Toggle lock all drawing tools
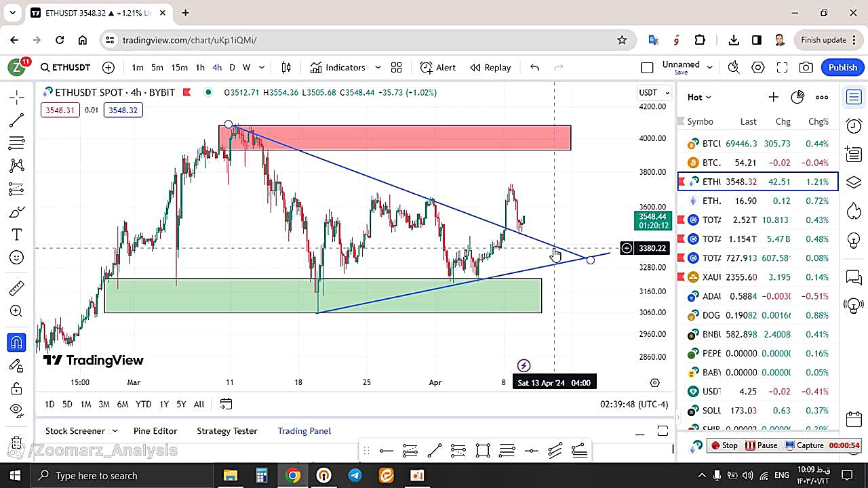Viewport: 868px width, 488px height. pos(17,388)
